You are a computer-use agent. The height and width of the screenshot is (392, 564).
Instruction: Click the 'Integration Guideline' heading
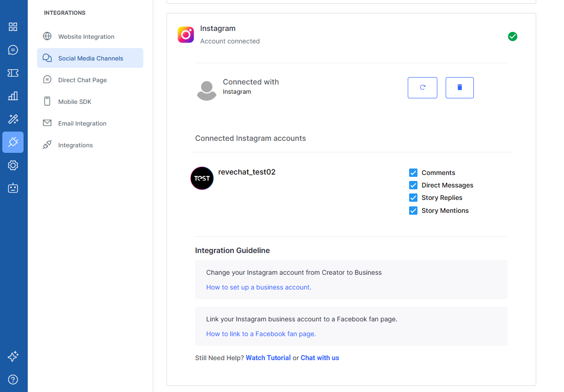(x=233, y=251)
